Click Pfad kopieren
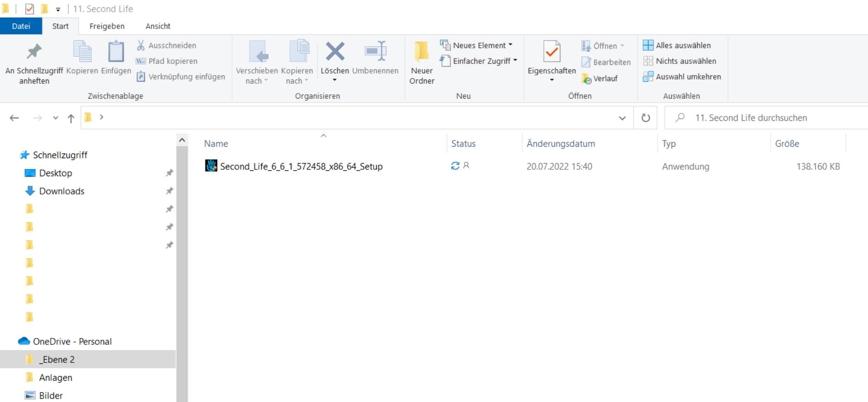Viewport: 868px width, 402px height. coord(167,61)
